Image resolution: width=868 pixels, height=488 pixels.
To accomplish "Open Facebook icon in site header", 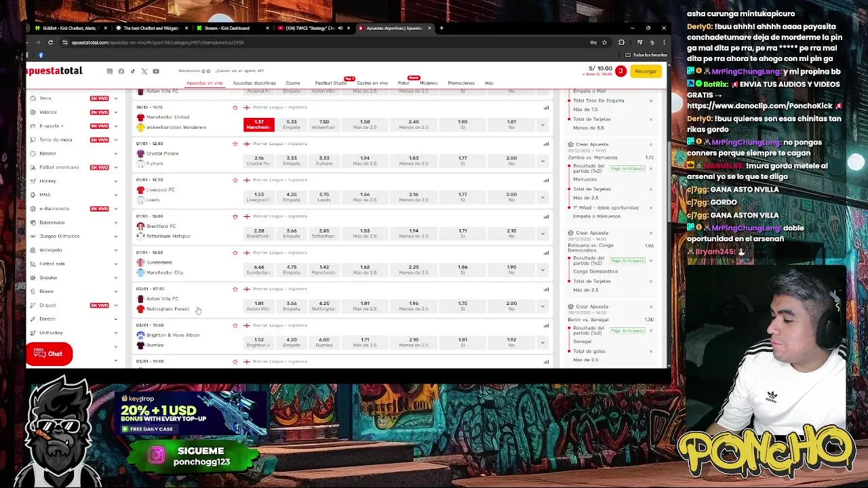I will (121, 71).
